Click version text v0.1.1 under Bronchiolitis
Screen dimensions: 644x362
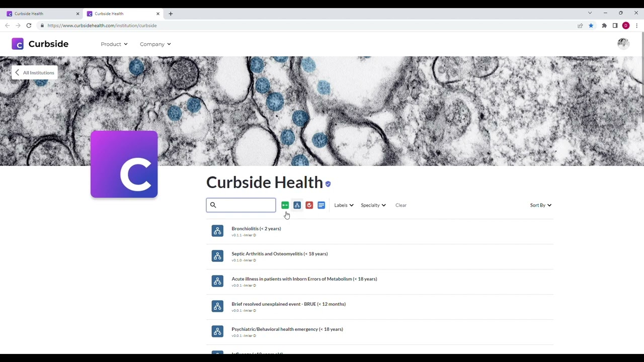[x=236, y=235]
